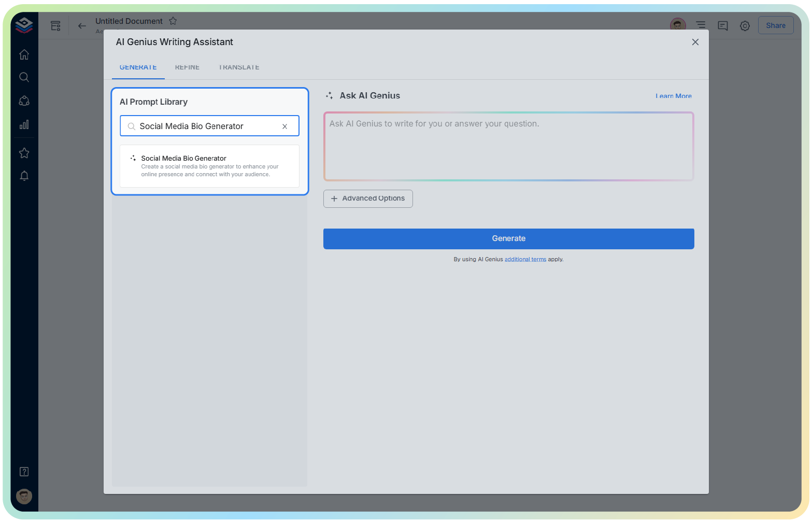The image size is (812, 524).
Task: Open the Learn More link
Action: 673,96
